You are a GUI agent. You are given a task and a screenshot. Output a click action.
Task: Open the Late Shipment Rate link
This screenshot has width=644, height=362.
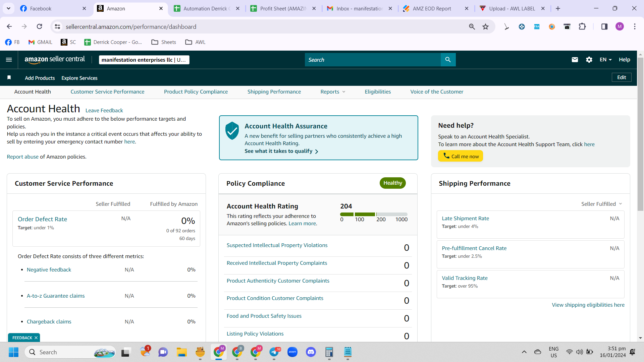pos(465,219)
